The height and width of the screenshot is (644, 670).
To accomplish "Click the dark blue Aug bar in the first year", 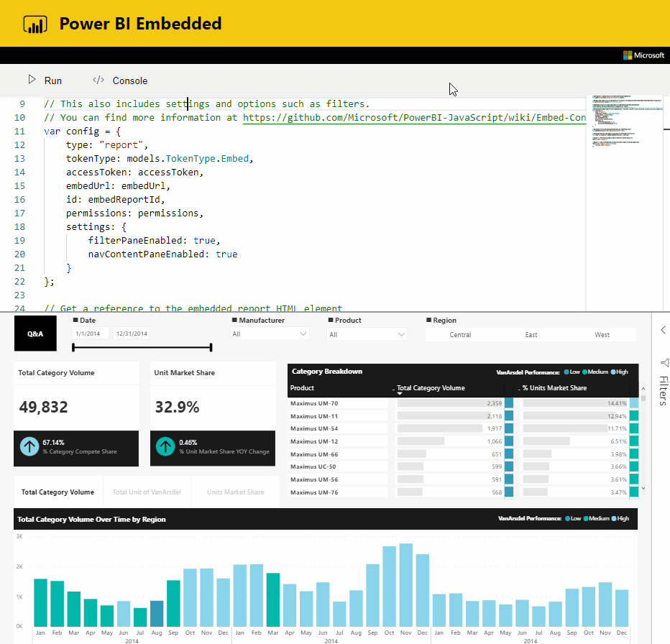I will coord(157,613).
